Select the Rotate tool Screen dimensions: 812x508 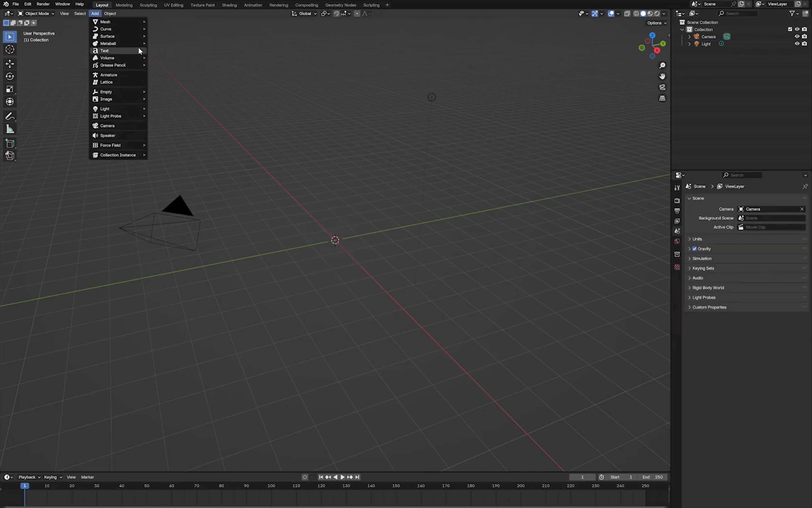point(10,77)
